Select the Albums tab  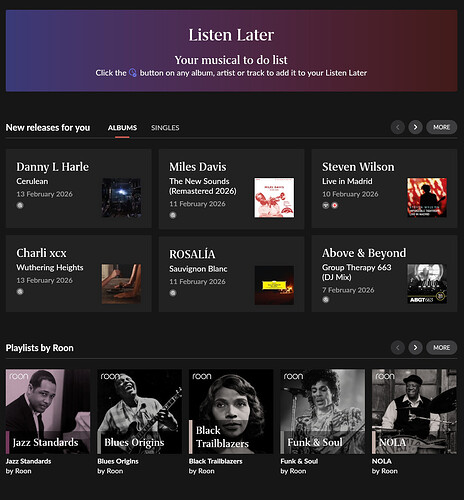tap(122, 128)
